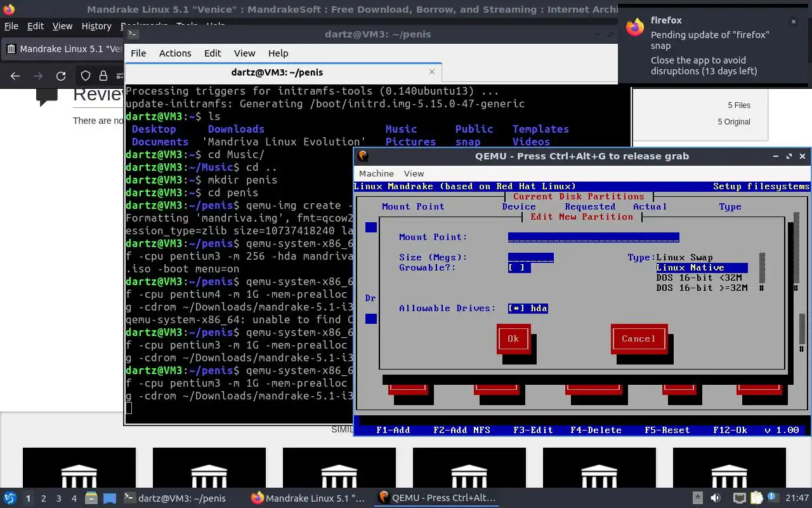
Task: Select DOS 16-bit >=32M partition type
Action: click(702, 288)
